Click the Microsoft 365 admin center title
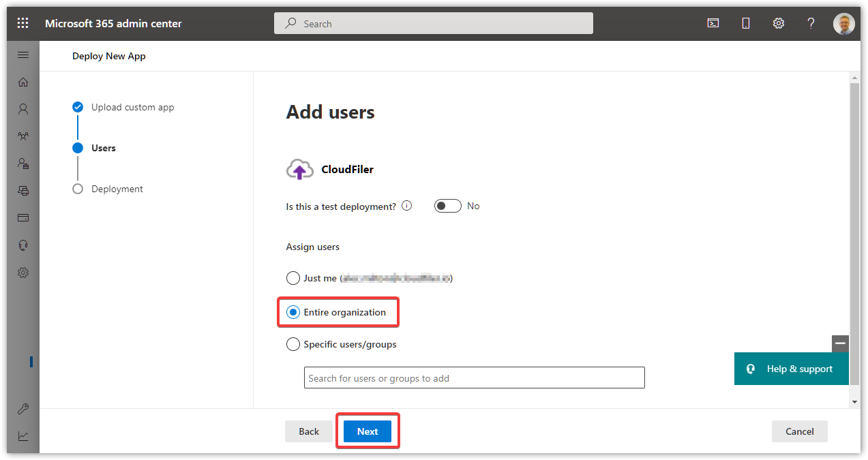Screen dimensions: 868x460 pos(113,23)
